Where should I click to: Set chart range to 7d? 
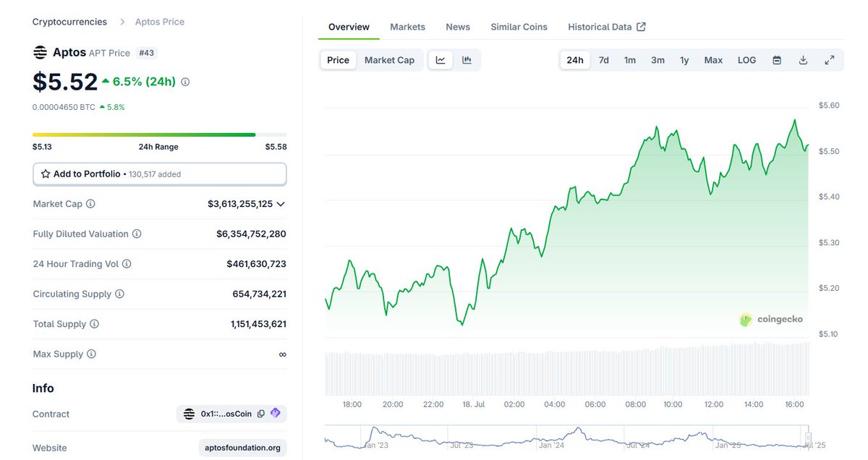pyautogui.click(x=603, y=60)
